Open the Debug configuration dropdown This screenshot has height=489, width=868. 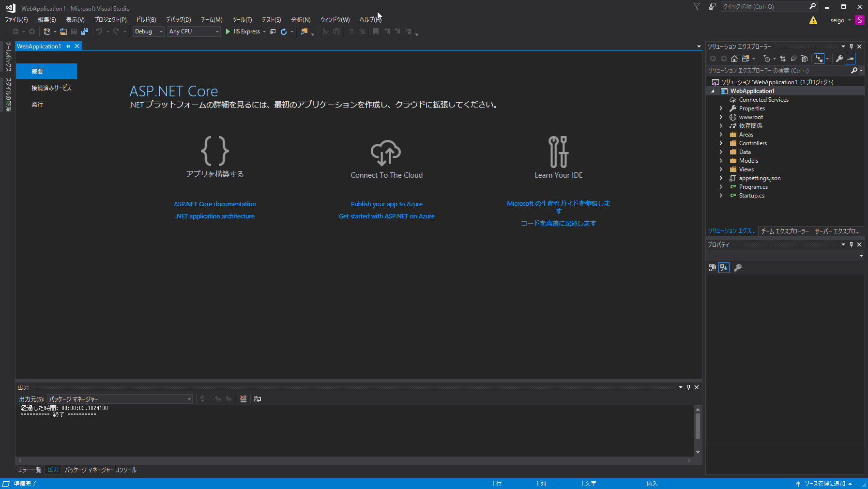tap(161, 31)
